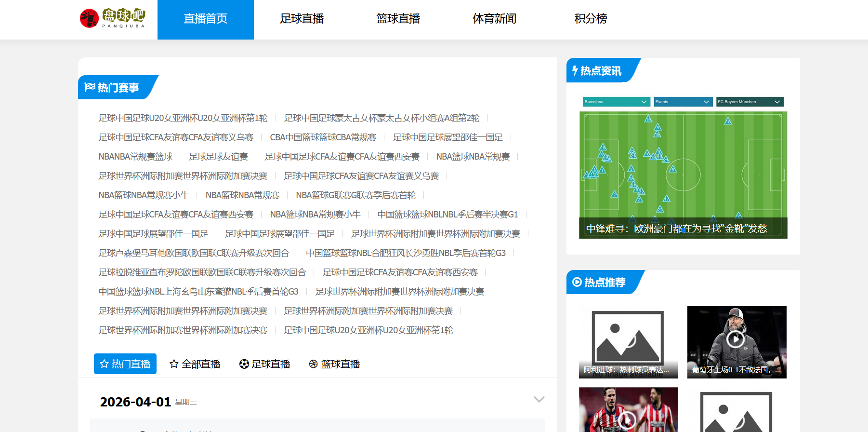Open NBL合肥狂风长沙勇胜季后赛首轮G3 link
This screenshot has height=432, width=868.
click(x=406, y=253)
